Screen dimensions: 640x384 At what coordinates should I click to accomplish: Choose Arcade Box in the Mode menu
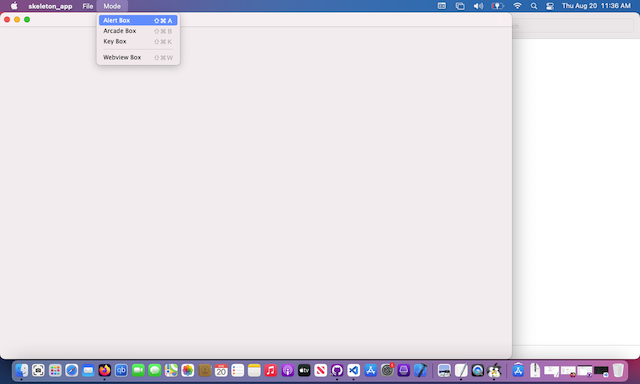[x=138, y=31]
